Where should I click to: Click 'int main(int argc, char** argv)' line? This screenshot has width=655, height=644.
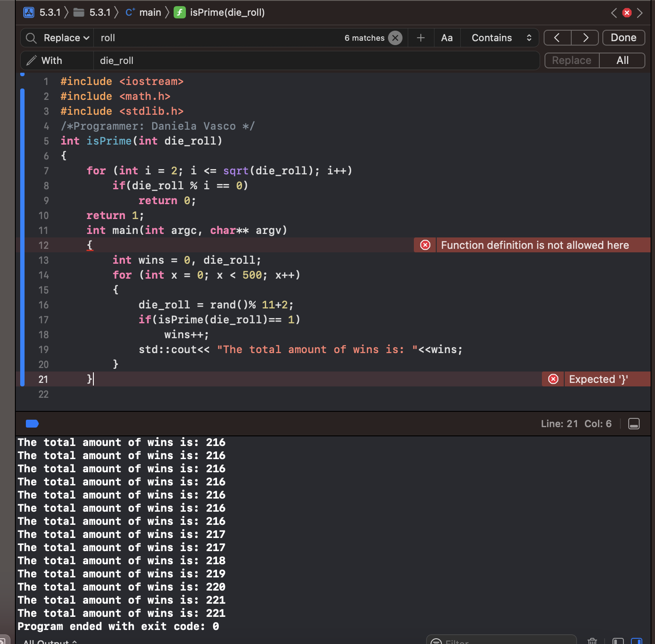point(187,230)
